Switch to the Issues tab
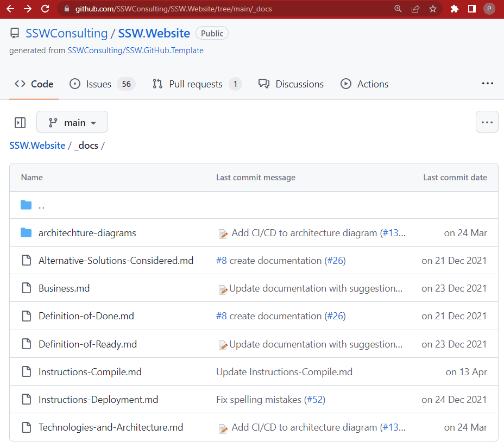This screenshot has width=504, height=448. point(98,84)
